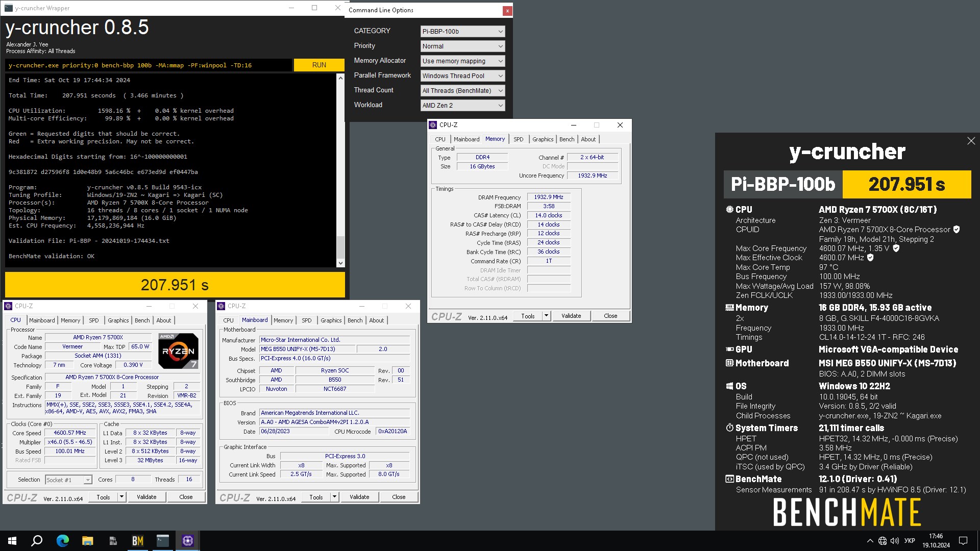Expand Tools arrow in CPU-Z Mainboard window
Viewport: 980px width, 551px height.
click(x=334, y=497)
